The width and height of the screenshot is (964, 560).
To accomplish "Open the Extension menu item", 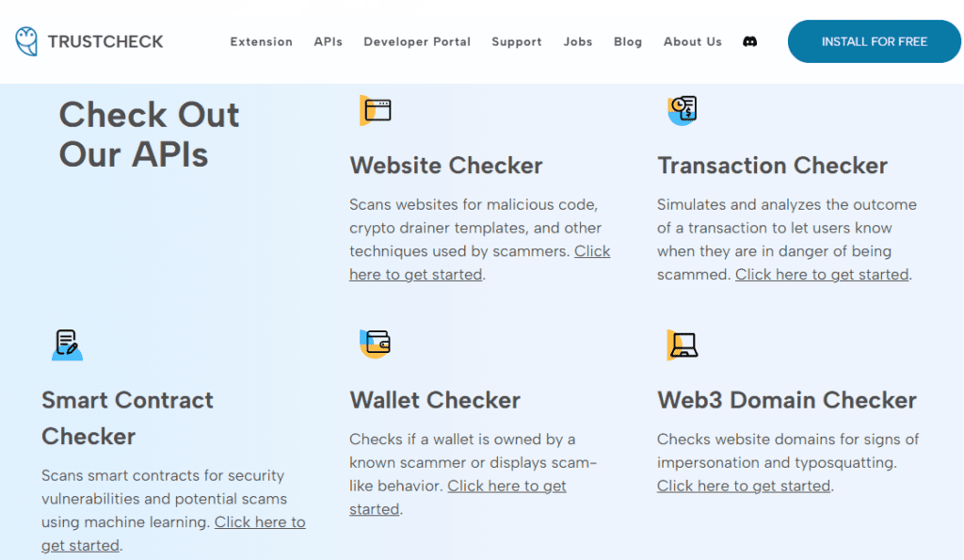I will [x=262, y=41].
